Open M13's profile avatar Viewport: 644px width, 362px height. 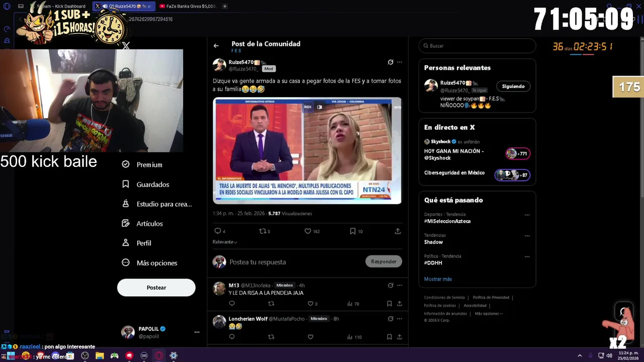point(219,289)
